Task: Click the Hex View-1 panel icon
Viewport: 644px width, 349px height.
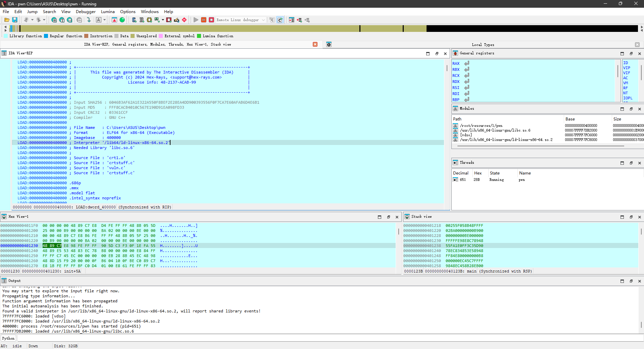Action: click(x=4, y=217)
